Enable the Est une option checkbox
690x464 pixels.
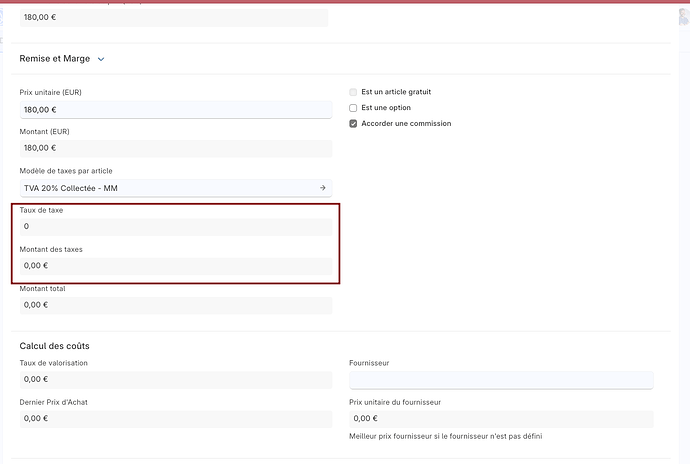353,108
